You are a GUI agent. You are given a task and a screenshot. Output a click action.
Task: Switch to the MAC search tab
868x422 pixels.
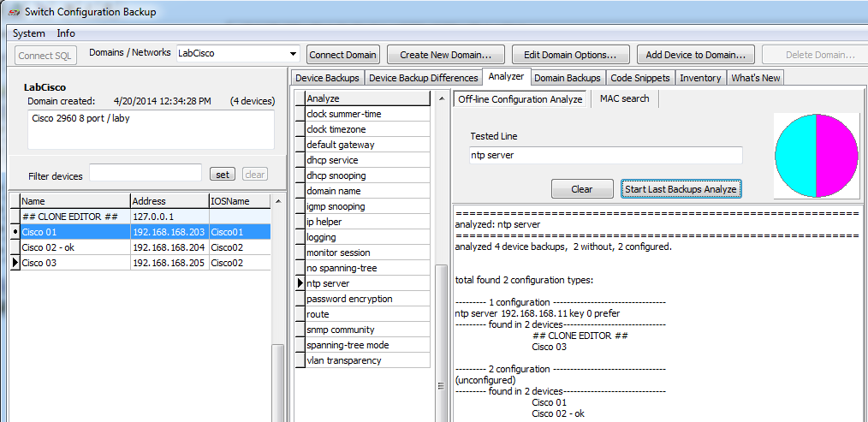tap(624, 98)
